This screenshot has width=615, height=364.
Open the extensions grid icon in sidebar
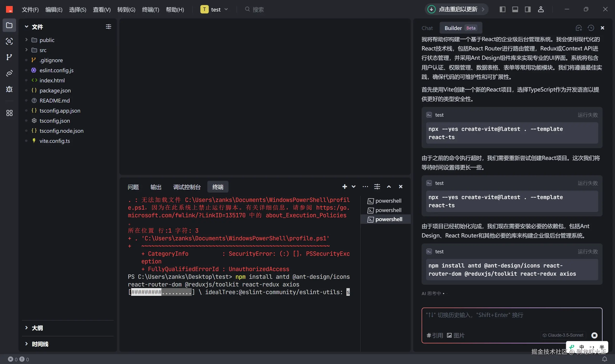tap(9, 113)
